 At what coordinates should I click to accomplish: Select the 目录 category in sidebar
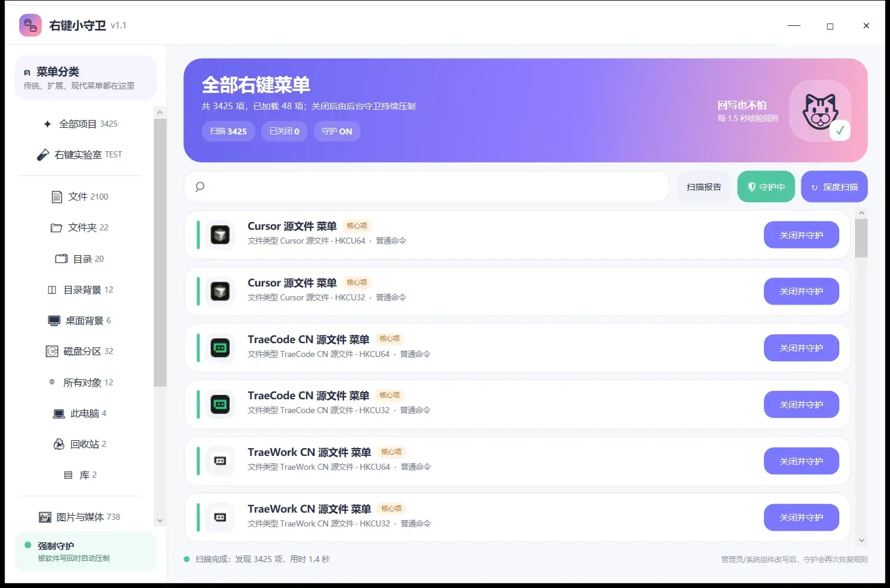click(80, 259)
